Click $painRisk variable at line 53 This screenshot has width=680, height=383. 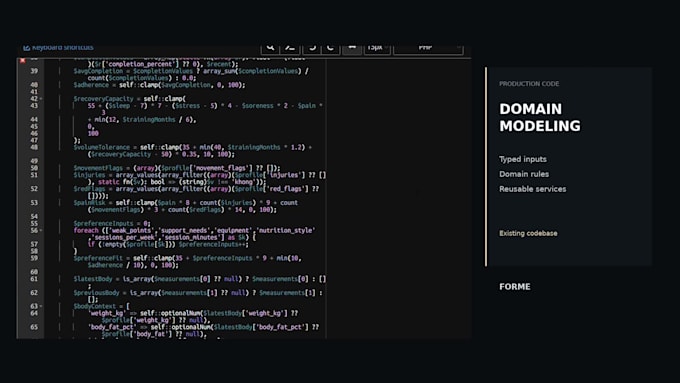coord(89,203)
